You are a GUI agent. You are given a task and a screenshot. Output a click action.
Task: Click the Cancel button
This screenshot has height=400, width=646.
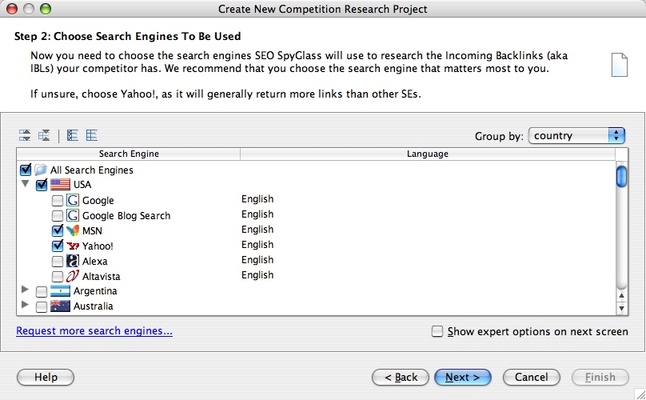[x=531, y=377]
